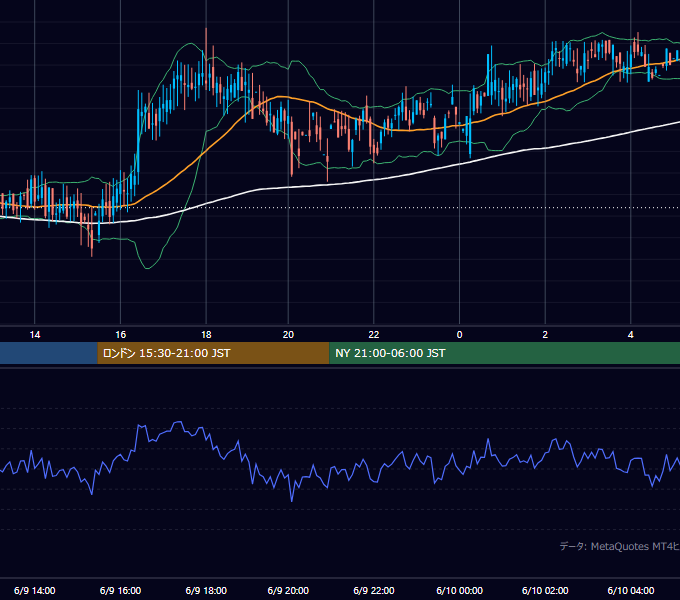Screen dimensions: 680x600
Task: Click the NY 21:00-06:00 JST session band
Action: [x=504, y=353]
